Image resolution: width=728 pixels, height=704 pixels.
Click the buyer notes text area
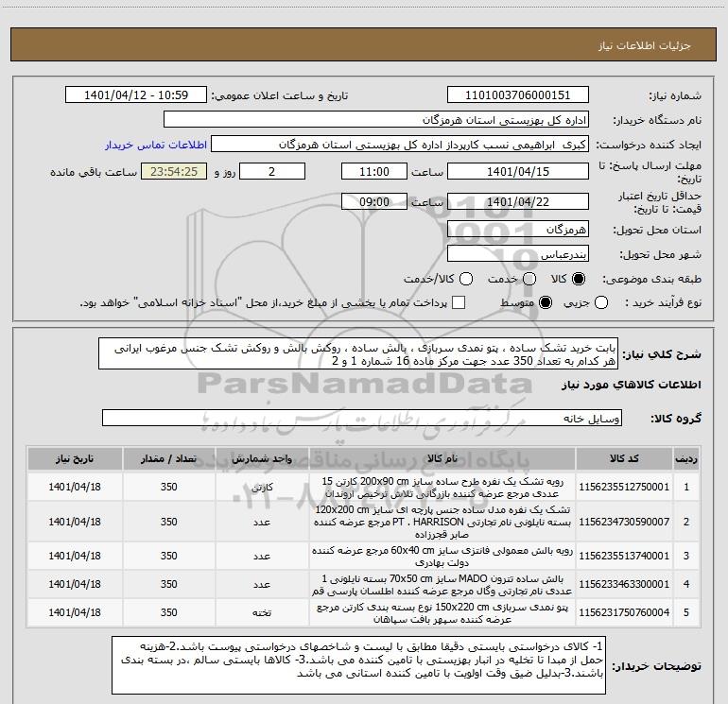point(359,665)
